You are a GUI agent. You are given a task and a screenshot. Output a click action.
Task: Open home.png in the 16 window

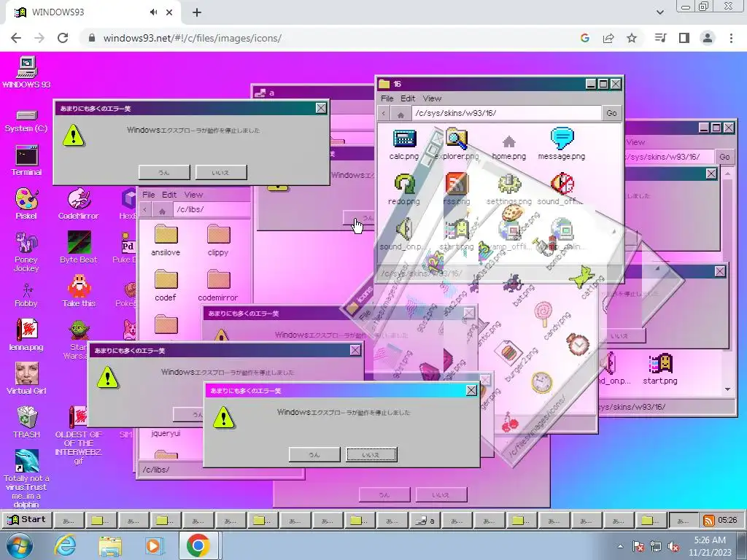pyautogui.click(x=508, y=147)
